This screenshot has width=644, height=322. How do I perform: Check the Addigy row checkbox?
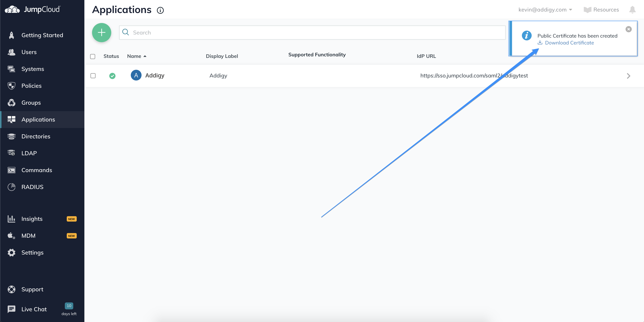[x=93, y=76]
